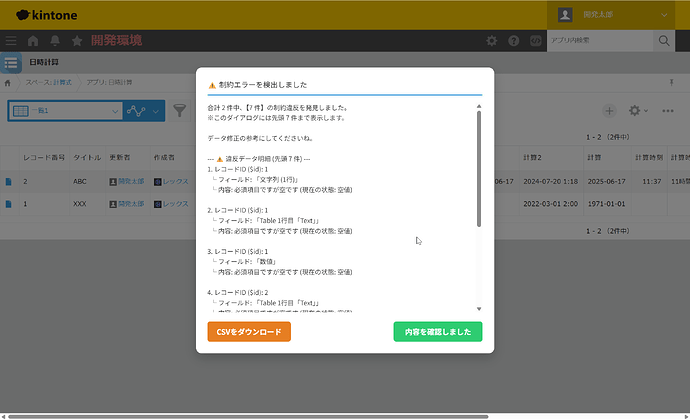690x419 pixels.
Task: Open the three-dot options menu
Action: coord(668,110)
